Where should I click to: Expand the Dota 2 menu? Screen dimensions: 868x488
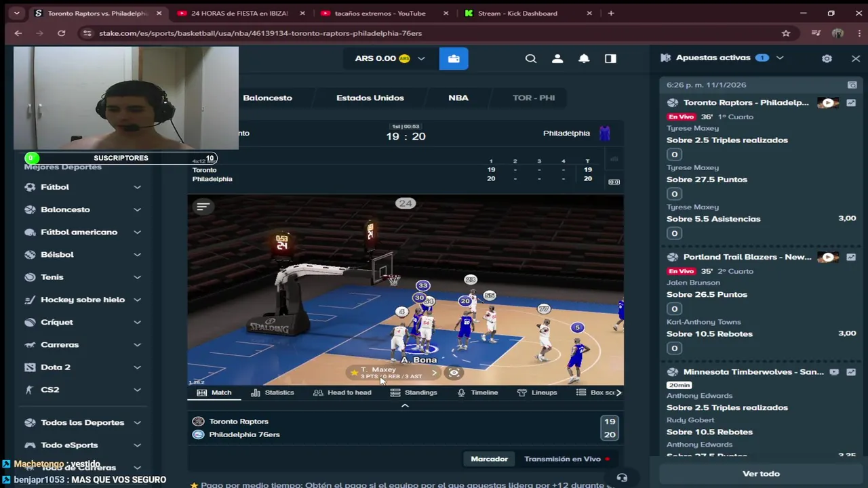point(137,367)
